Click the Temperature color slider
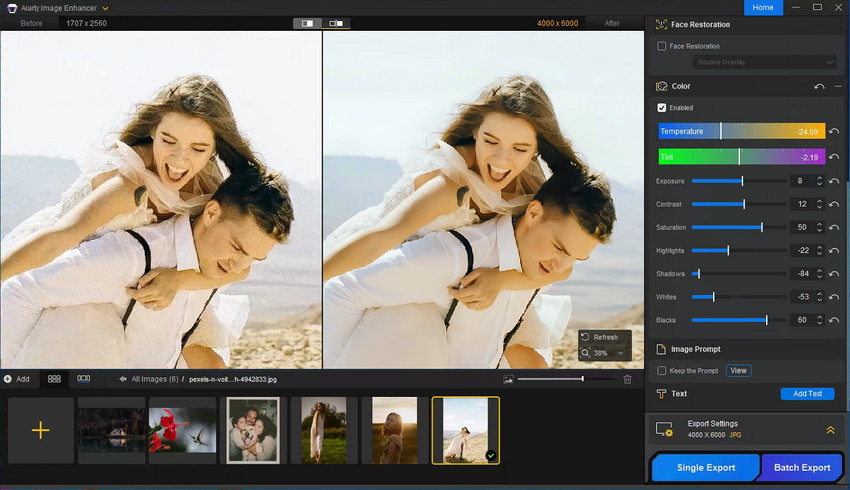The image size is (850, 490). tap(742, 131)
